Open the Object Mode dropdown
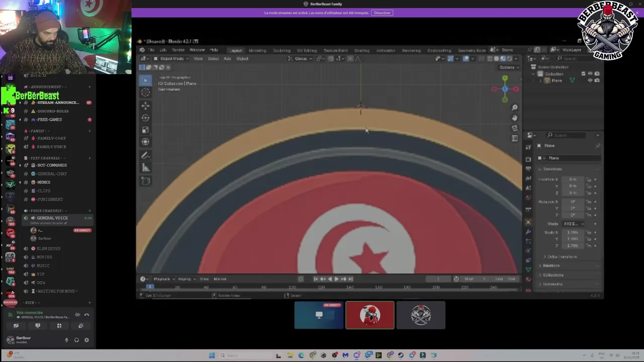The image size is (644, 362). (172, 59)
